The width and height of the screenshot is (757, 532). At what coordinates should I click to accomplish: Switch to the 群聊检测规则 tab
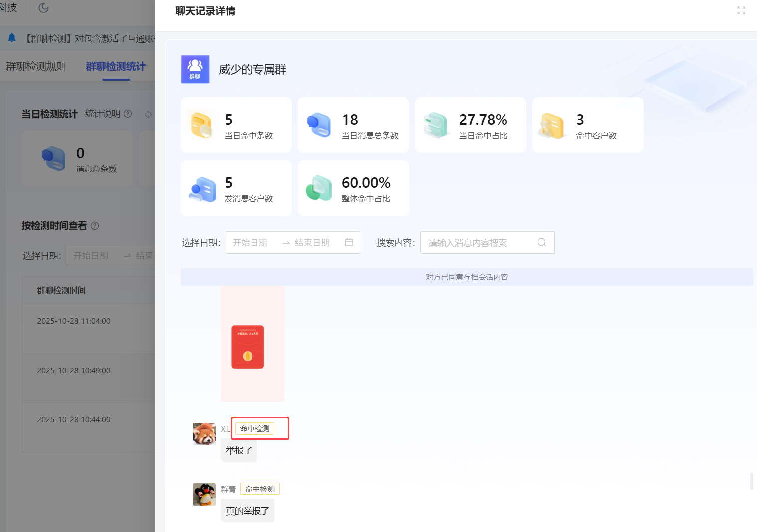coord(36,66)
